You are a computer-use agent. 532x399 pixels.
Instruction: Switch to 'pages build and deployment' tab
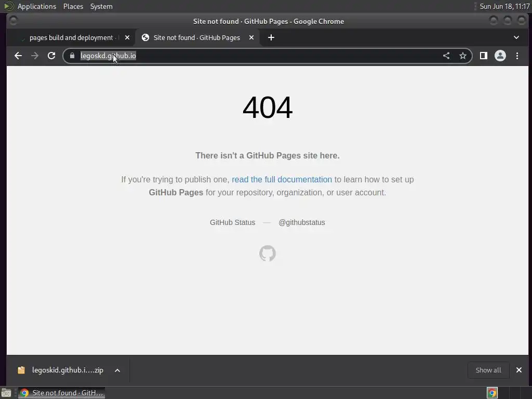[71, 37]
